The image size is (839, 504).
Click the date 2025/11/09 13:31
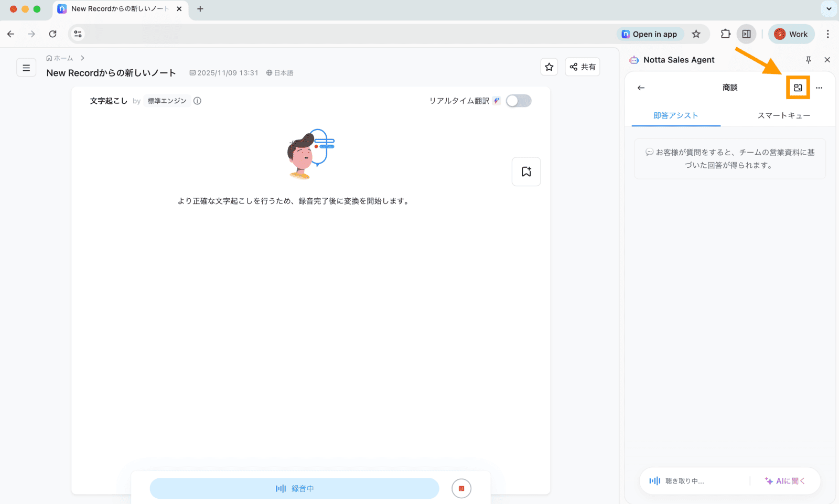tap(224, 73)
